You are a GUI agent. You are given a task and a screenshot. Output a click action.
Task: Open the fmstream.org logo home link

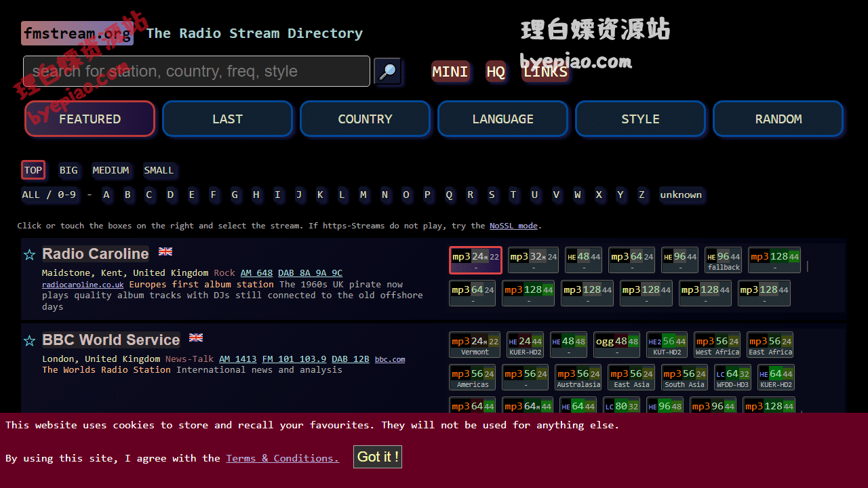tap(77, 33)
